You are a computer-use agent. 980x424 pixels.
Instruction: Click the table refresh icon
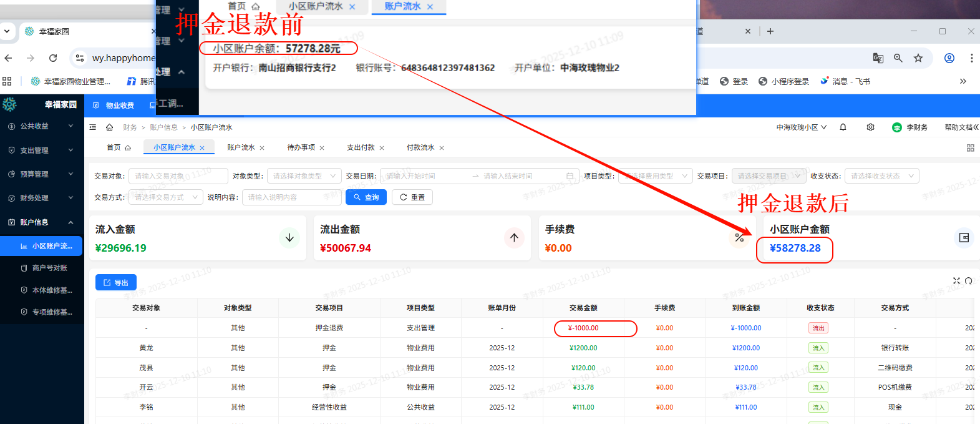point(969,281)
